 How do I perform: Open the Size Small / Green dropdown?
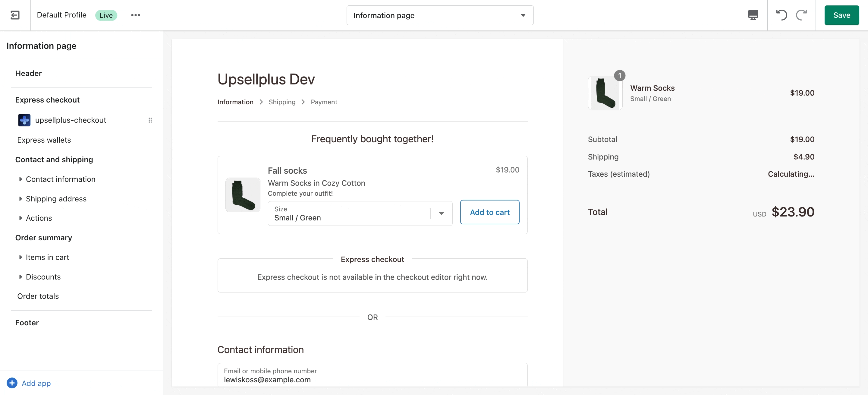click(360, 213)
